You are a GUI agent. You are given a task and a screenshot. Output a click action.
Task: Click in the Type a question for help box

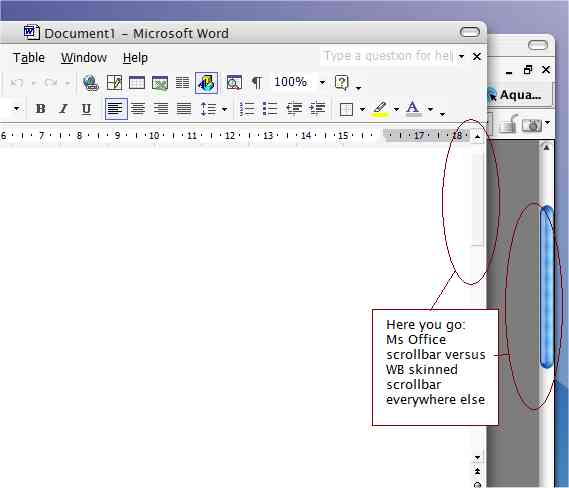388,56
